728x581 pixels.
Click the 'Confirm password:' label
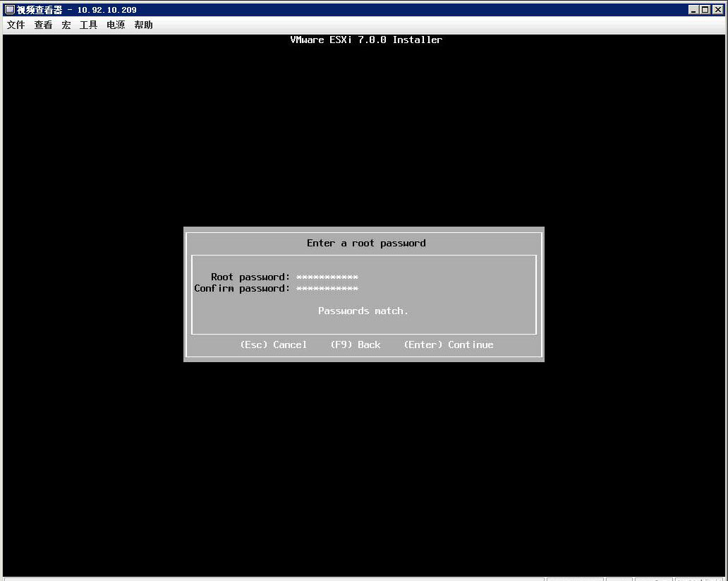tap(242, 289)
